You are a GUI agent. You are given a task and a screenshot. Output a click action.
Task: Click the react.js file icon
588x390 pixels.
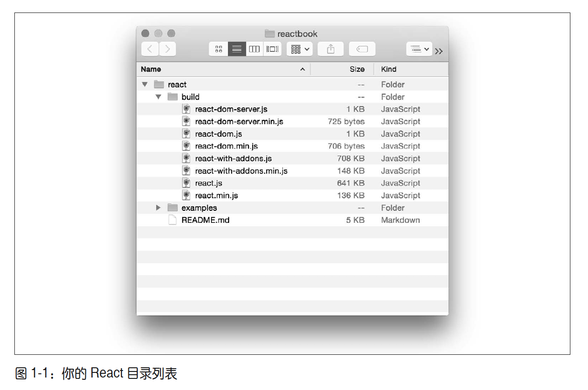click(x=186, y=183)
